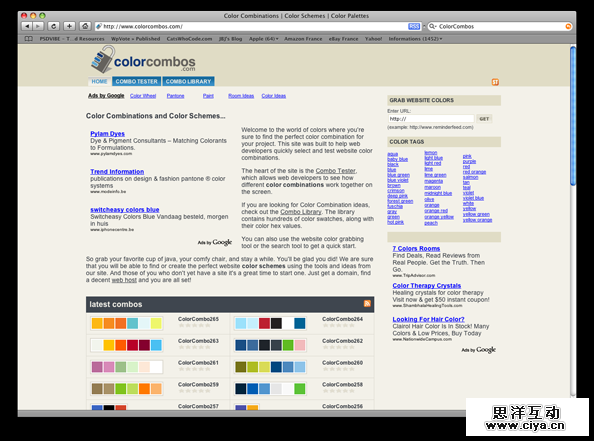Screen dimensions: 594x441
Task: Click the home icon in toolbar
Action: coord(85,26)
